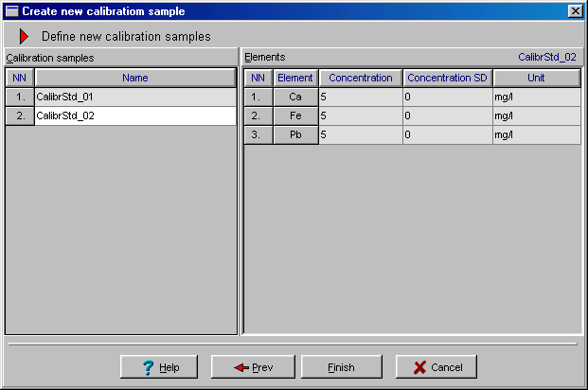Edit the Concentration SD for Pb
Screen dimensions: 588x390
[448, 134]
